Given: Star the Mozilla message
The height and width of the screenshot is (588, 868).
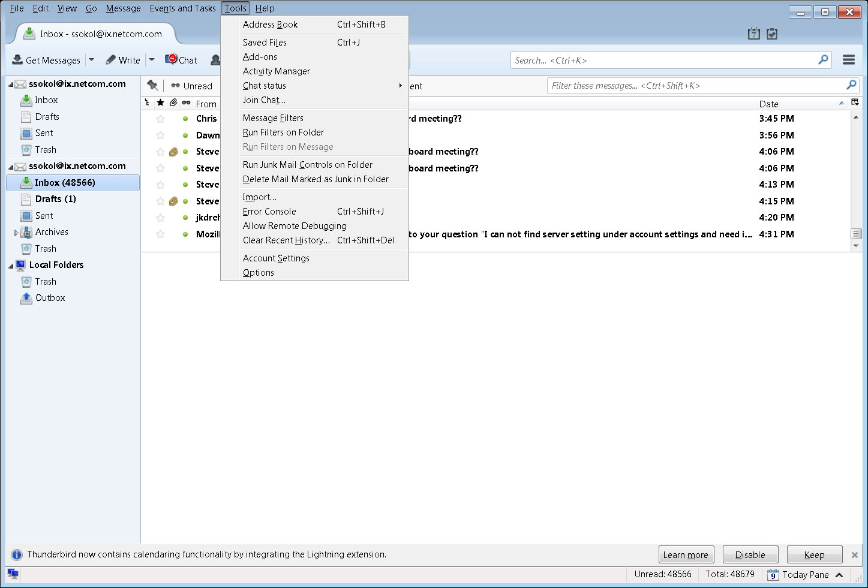Looking at the screenshot, I should click(160, 234).
